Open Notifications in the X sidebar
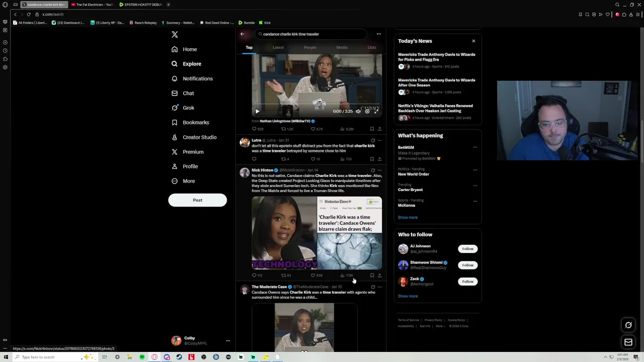The height and width of the screenshot is (362, 644). pyautogui.click(x=192, y=78)
